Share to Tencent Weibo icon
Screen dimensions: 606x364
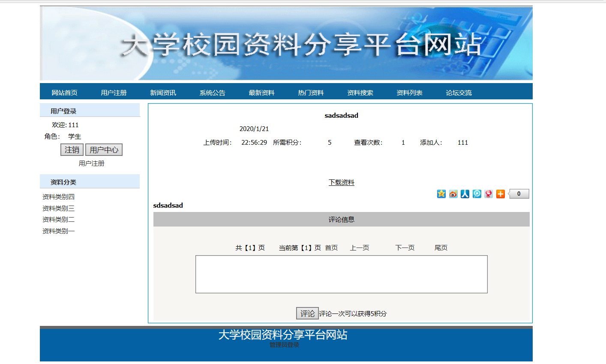coord(477,194)
